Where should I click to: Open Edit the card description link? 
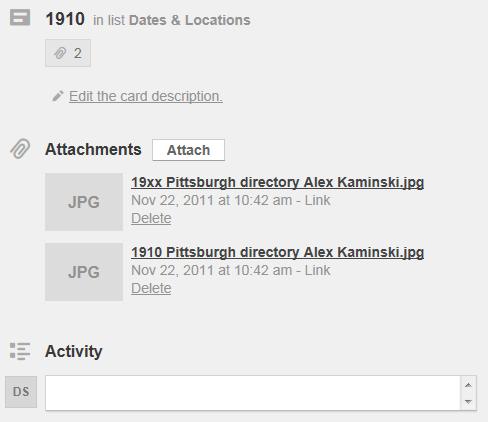pos(146,96)
